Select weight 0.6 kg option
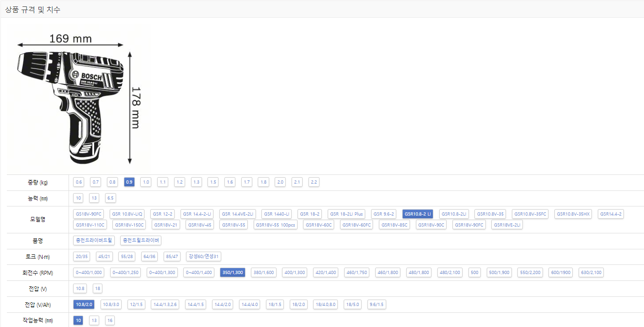 (x=79, y=182)
